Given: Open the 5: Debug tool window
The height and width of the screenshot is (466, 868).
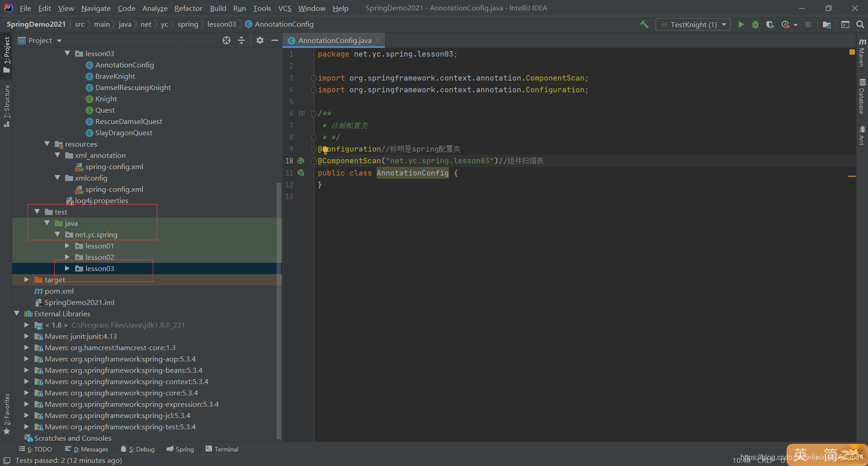Looking at the screenshot, I should 137,449.
